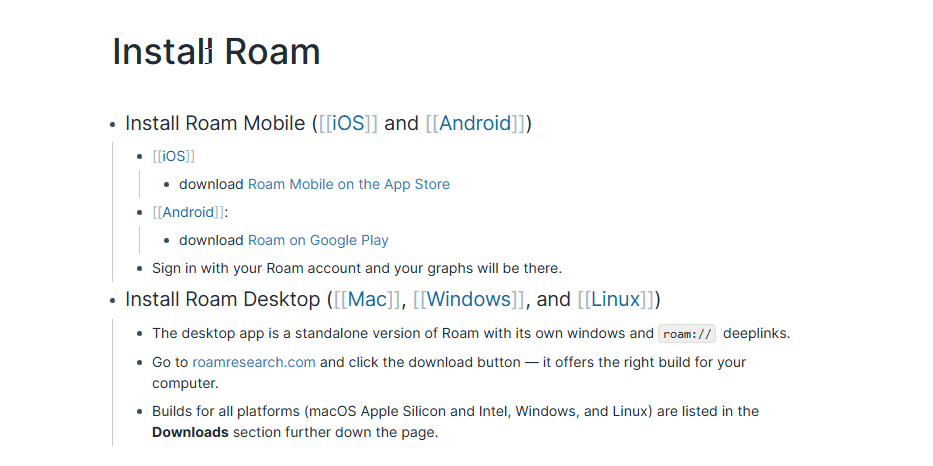Follow Roam Mobile on the App Store link
The image size is (933, 466).
coord(349,184)
